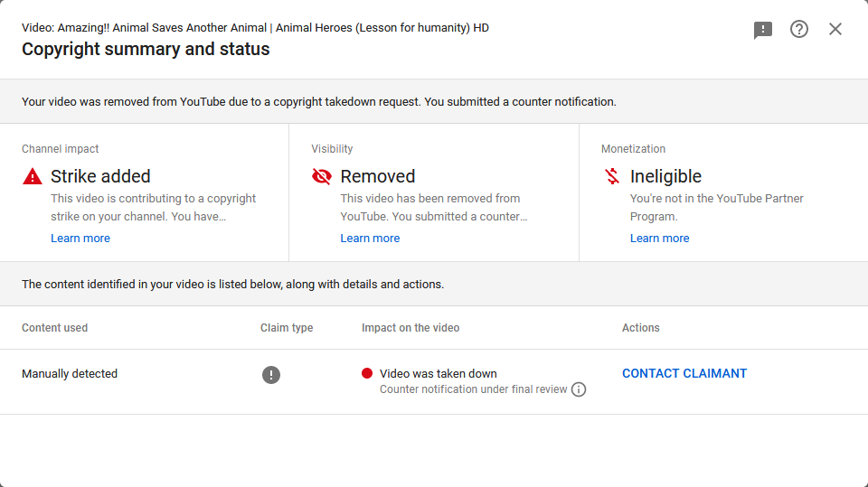
Task: Click the strike description 'This video is contributing…'
Action: pos(154,208)
